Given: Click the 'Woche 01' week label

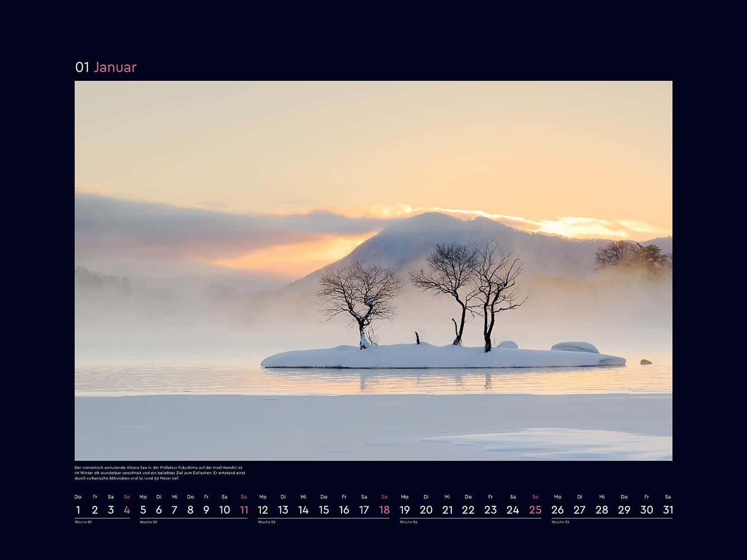Looking at the screenshot, I should [x=83, y=522].
